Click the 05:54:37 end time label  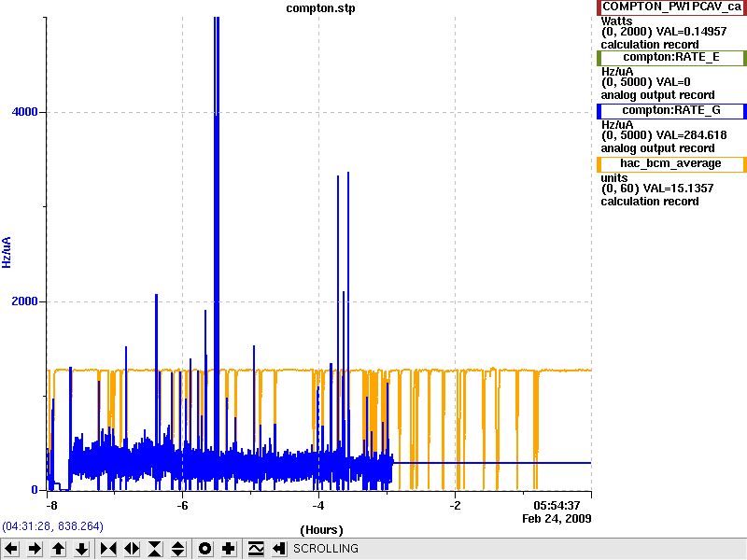pyautogui.click(x=557, y=505)
